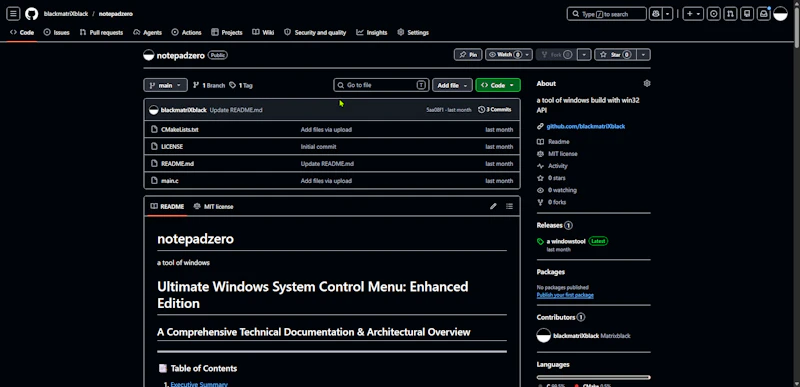Open the Issues inbox icon in header

714,14
